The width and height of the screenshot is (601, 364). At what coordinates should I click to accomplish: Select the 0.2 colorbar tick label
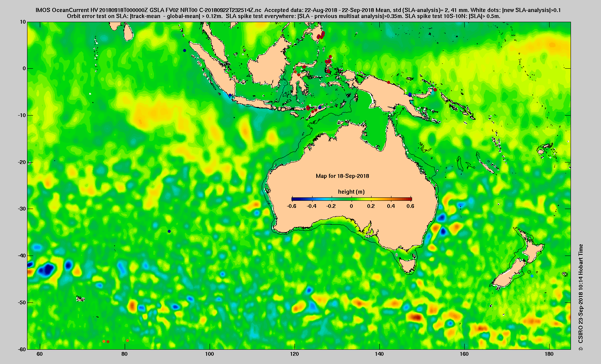(x=371, y=206)
